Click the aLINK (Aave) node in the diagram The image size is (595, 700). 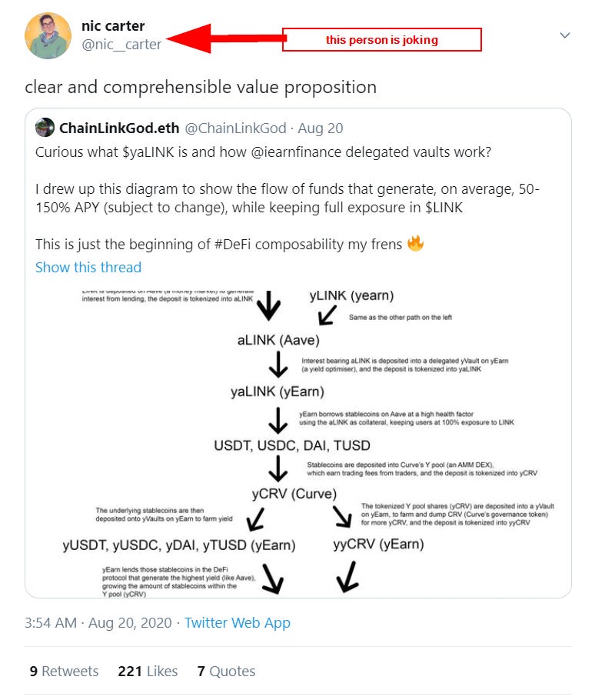tap(278, 340)
